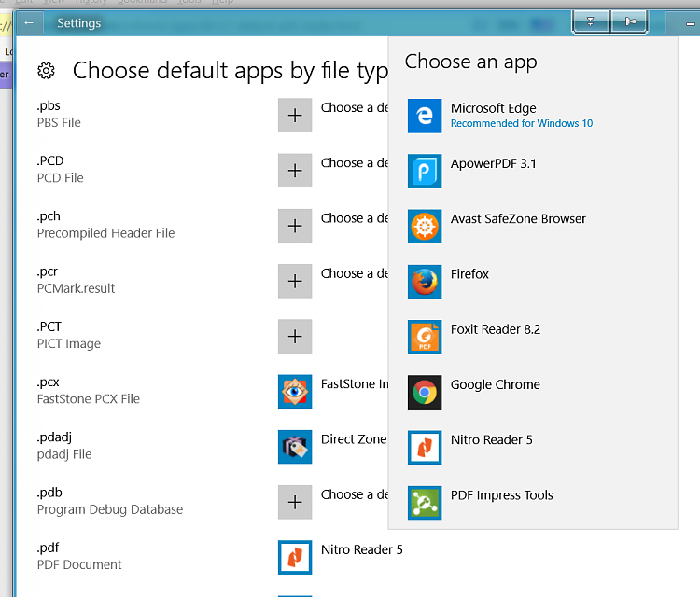Select Firefox icon in app list
The image size is (700, 597).
425,282
